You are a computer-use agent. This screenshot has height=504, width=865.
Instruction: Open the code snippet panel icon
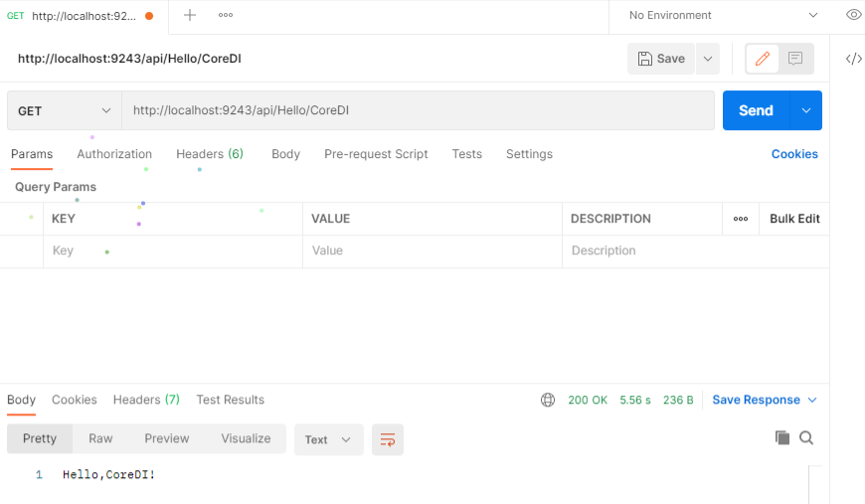pyautogui.click(x=853, y=59)
